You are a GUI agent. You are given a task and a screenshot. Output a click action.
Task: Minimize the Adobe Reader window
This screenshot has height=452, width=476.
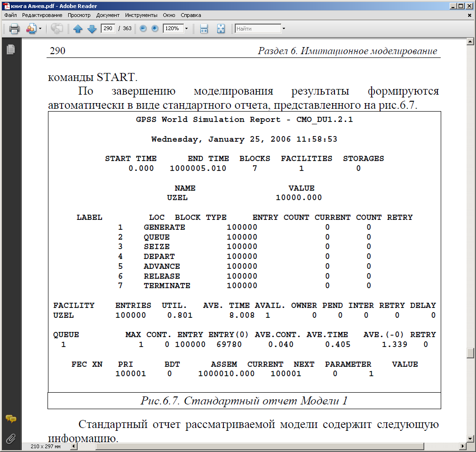pyautogui.click(x=453, y=6)
